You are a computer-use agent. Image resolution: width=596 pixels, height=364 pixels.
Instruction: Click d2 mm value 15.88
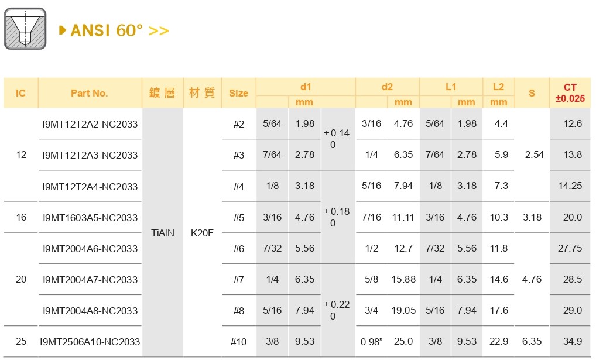coord(403,279)
